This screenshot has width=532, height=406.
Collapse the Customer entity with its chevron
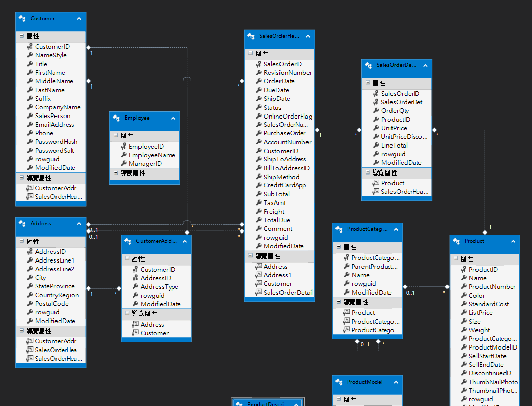pyautogui.click(x=79, y=19)
